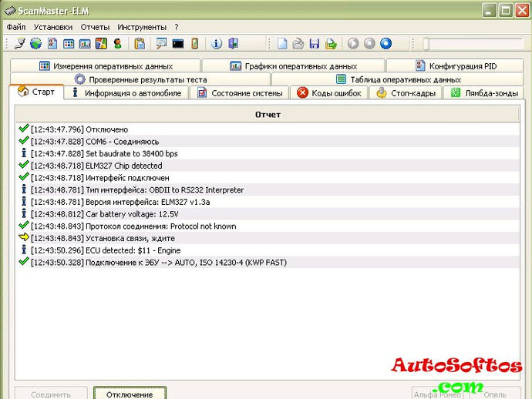The height and width of the screenshot is (399, 532).
Task: Select row 'Установка связи, ждите'
Action: click(268, 238)
